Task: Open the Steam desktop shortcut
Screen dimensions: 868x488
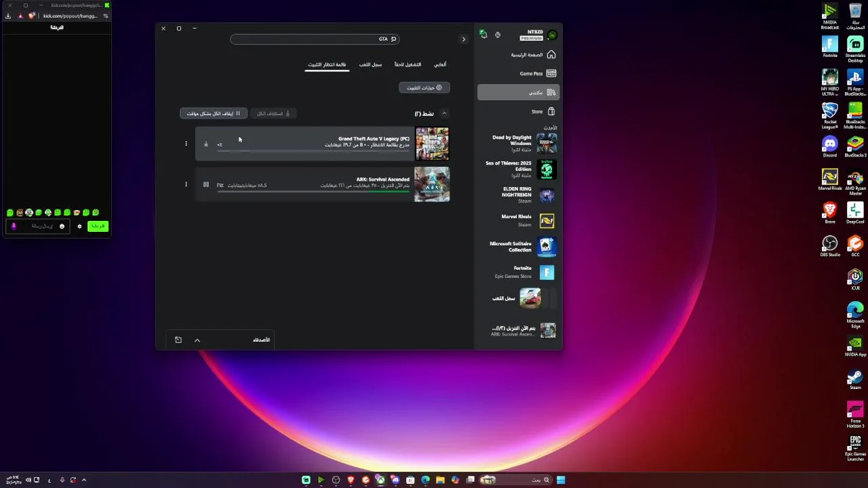Action: 855,380
